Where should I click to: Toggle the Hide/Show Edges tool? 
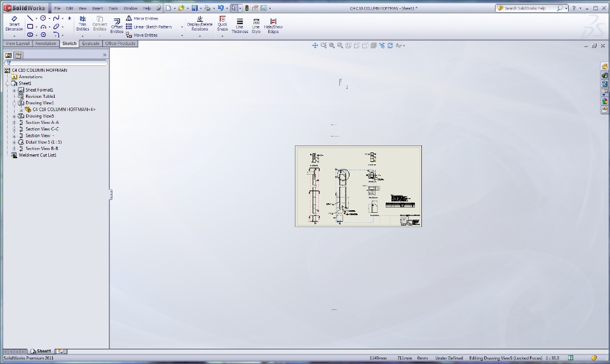(x=273, y=26)
